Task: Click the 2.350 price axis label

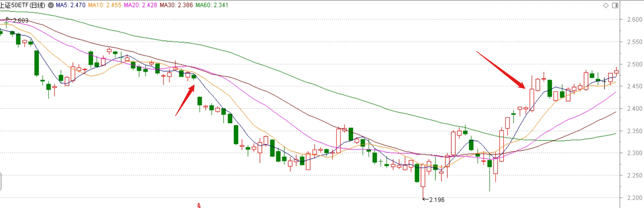Action: pyautogui.click(x=634, y=131)
